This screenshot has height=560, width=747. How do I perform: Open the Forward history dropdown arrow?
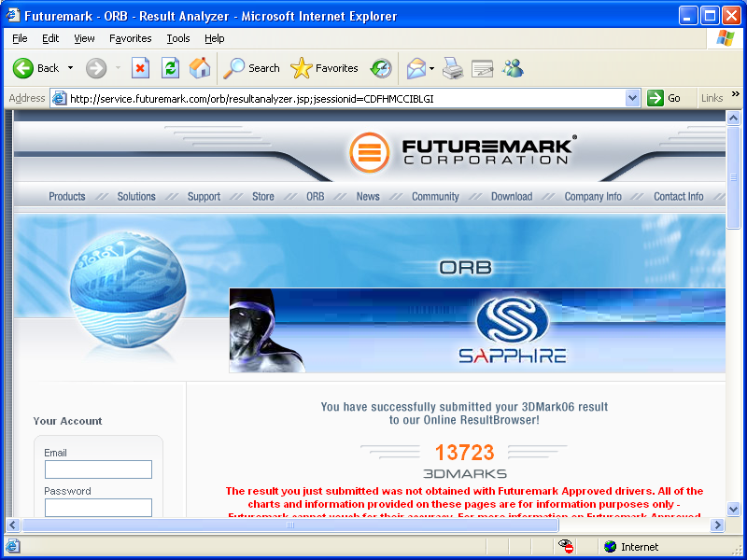coord(118,68)
